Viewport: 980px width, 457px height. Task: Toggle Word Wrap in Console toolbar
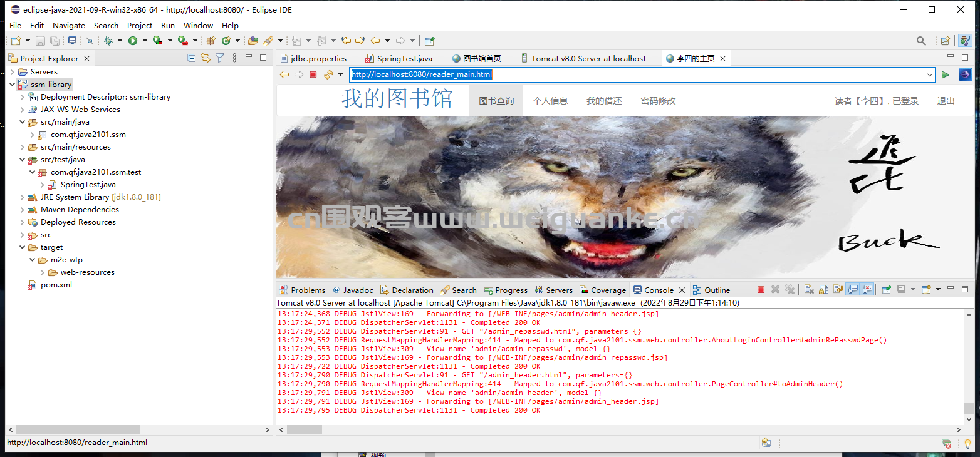tap(838, 290)
